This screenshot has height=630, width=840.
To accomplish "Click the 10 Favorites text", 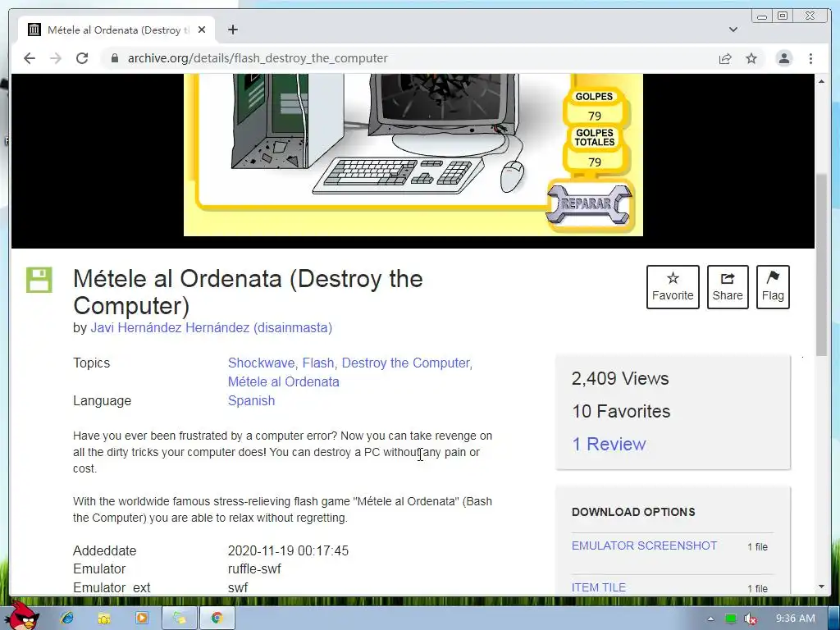I will (x=621, y=412).
